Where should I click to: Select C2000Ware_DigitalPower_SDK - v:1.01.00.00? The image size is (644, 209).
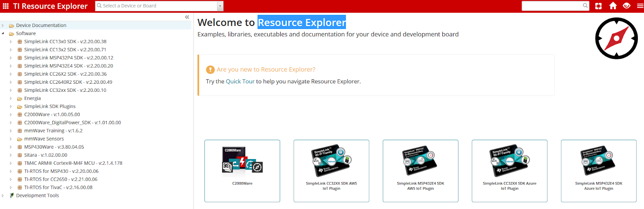click(x=72, y=123)
